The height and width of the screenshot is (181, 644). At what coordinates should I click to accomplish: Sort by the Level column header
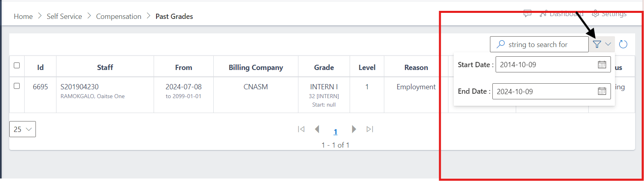click(x=367, y=68)
